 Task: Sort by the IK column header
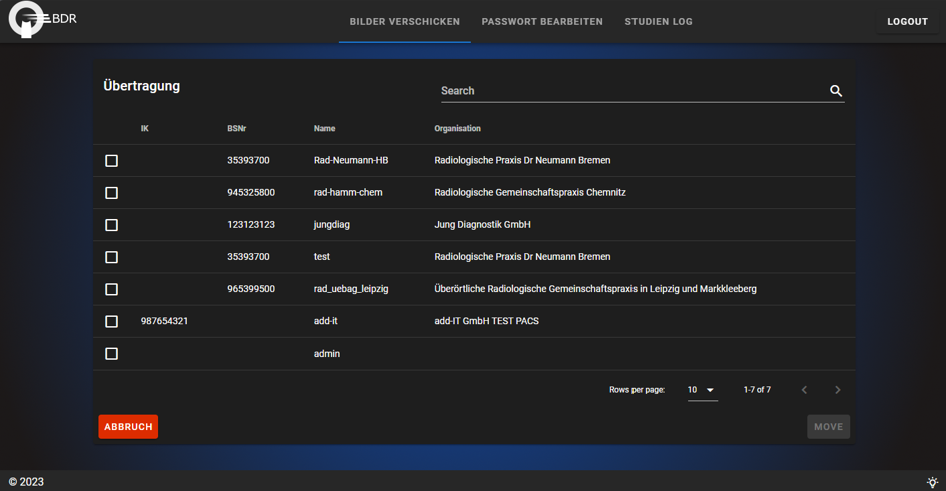click(145, 128)
